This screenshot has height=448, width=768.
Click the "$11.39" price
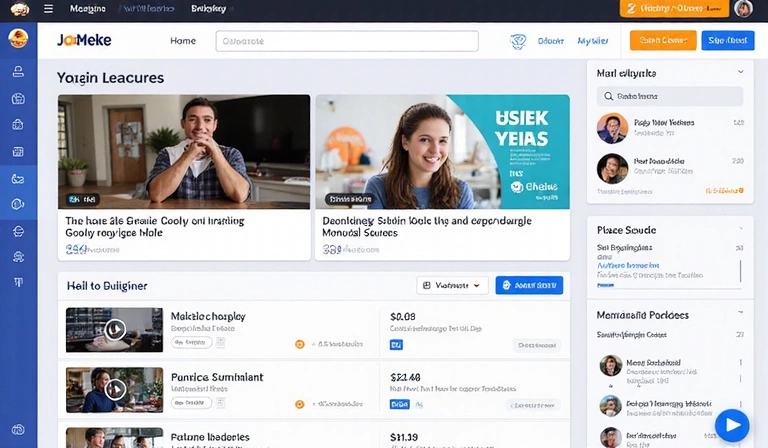404,437
